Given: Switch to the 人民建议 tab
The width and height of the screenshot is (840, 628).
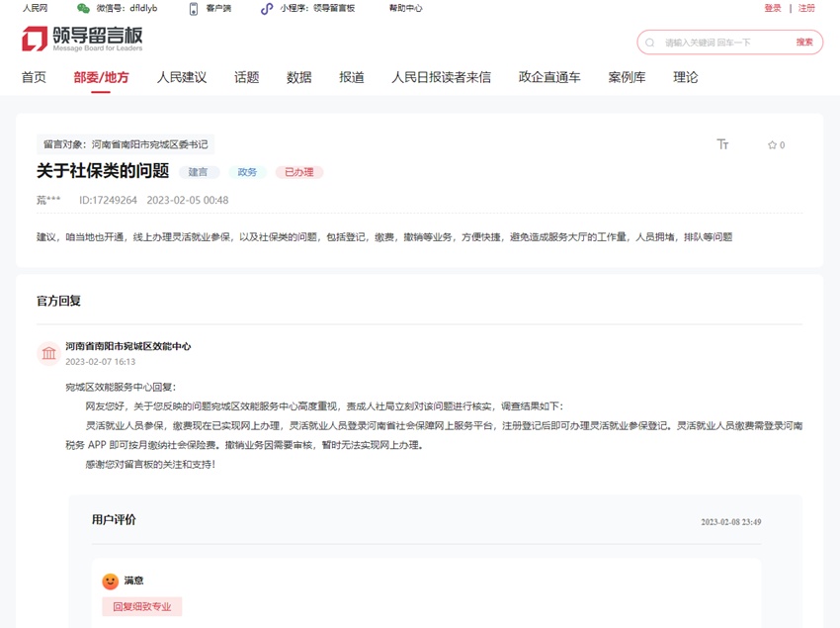Looking at the screenshot, I should coord(182,77).
